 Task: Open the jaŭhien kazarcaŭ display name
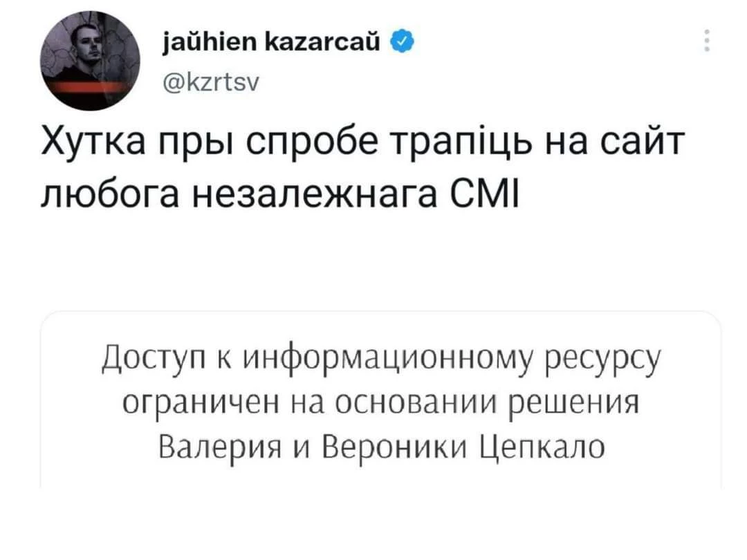[271, 41]
